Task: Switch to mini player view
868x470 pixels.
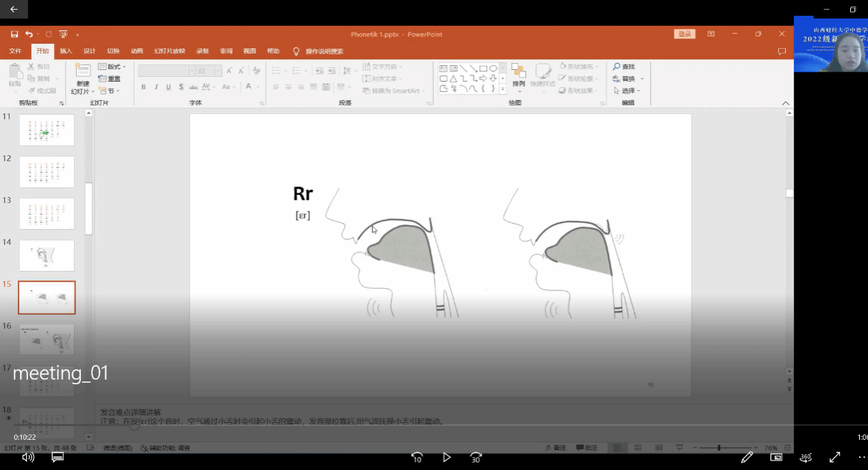Action: [x=776, y=457]
